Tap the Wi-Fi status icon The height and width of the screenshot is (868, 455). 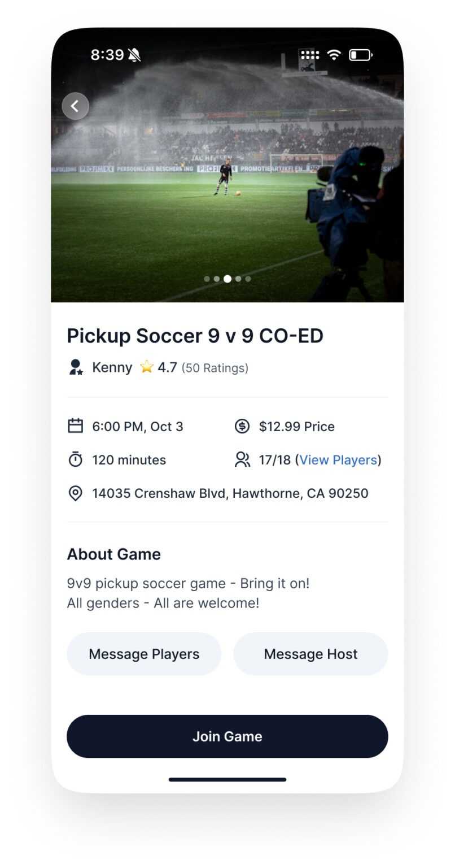[334, 55]
